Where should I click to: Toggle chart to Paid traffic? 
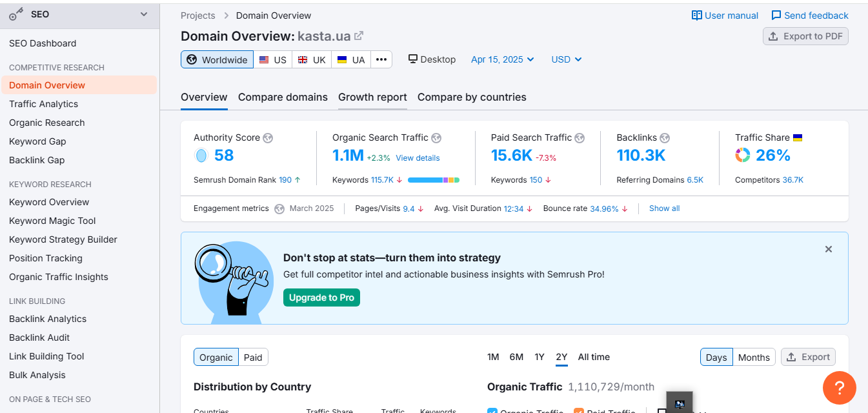point(253,358)
